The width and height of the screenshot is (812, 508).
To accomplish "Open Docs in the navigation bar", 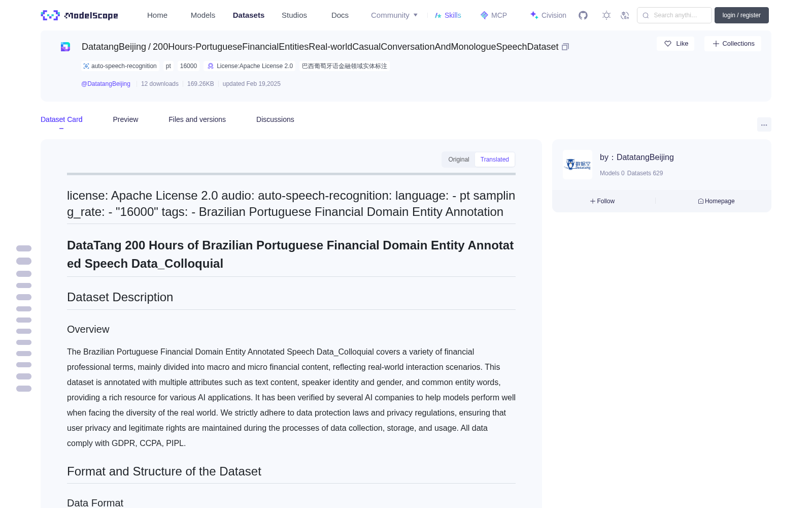I will point(340,15).
